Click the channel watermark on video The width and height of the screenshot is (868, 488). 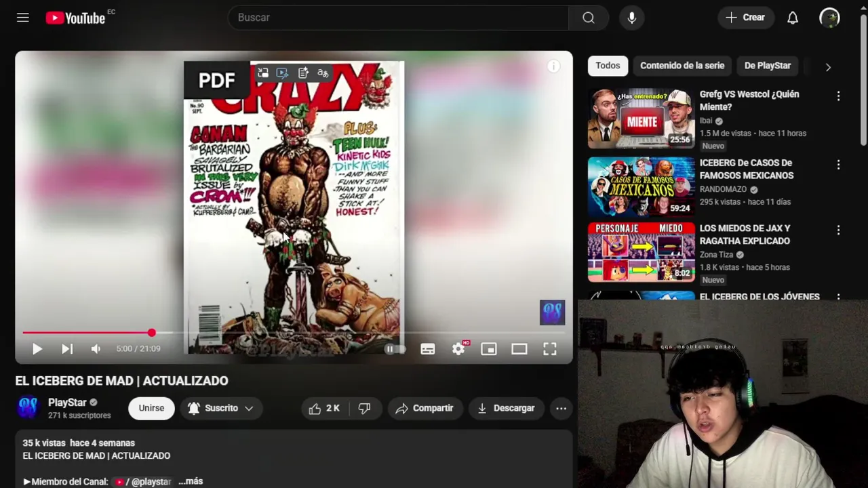pyautogui.click(x=552, y=312)
